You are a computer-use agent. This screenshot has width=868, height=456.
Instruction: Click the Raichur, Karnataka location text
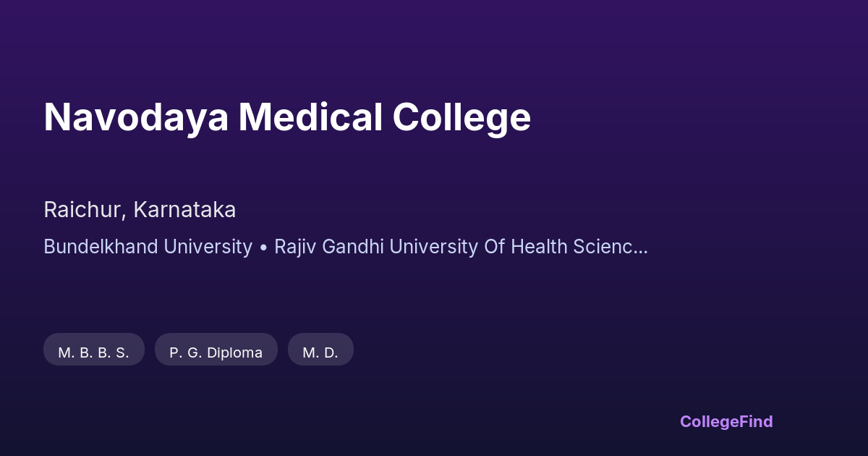click(x=140, y=210)
